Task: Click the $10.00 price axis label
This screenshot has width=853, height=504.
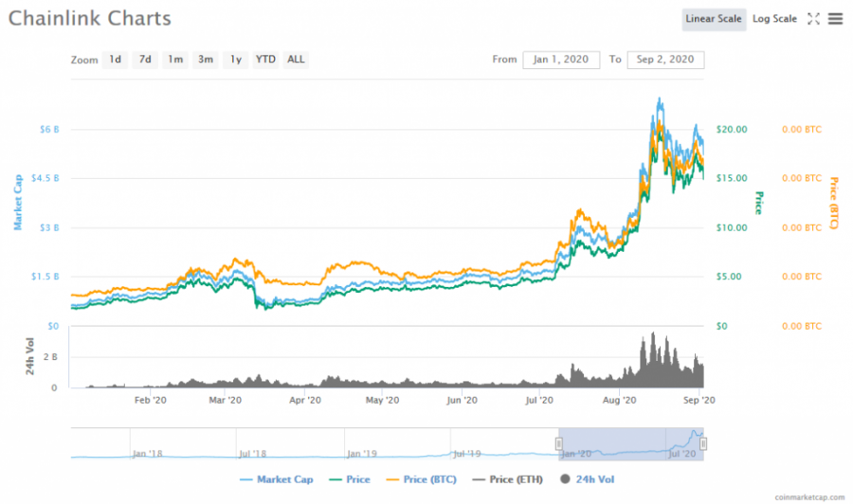Action: point(732,227)
